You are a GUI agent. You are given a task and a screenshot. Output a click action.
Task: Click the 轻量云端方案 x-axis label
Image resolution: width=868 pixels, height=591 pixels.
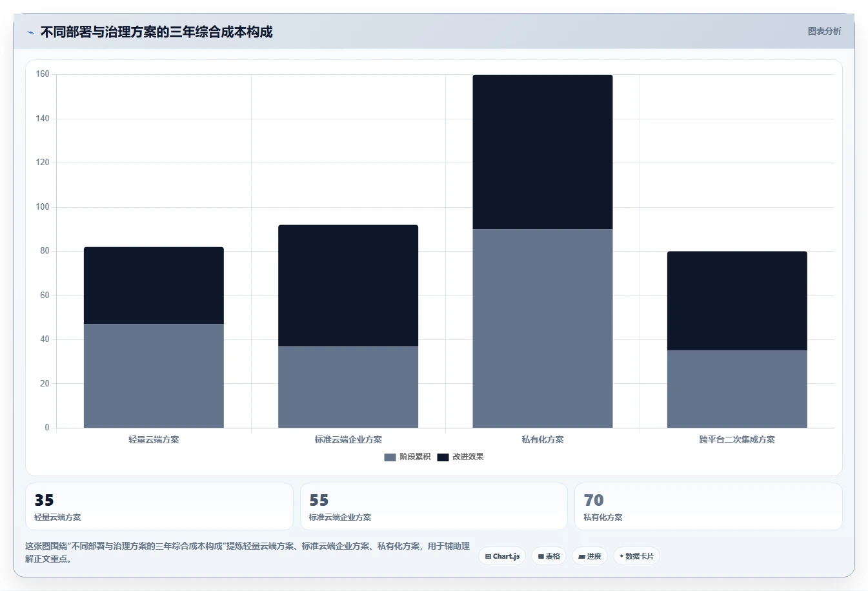pos(154,439)
